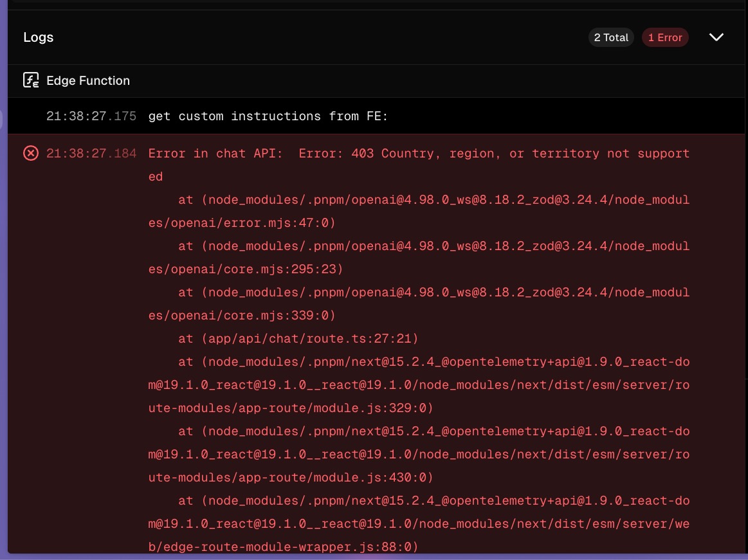Click 'Error in chat API: Error: 403' line
This screenshot has width=748, height=560.
pos(418,153)
